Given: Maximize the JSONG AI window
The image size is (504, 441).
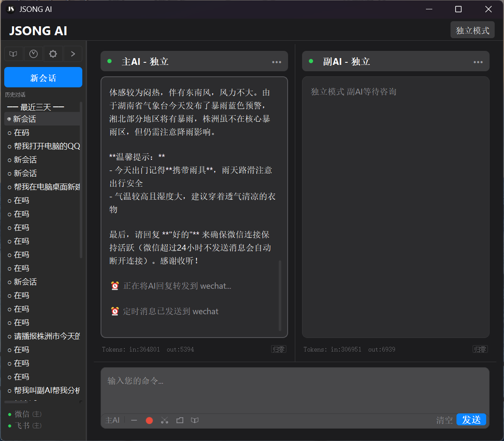Looking at the screenshot, I should (458, 9).
